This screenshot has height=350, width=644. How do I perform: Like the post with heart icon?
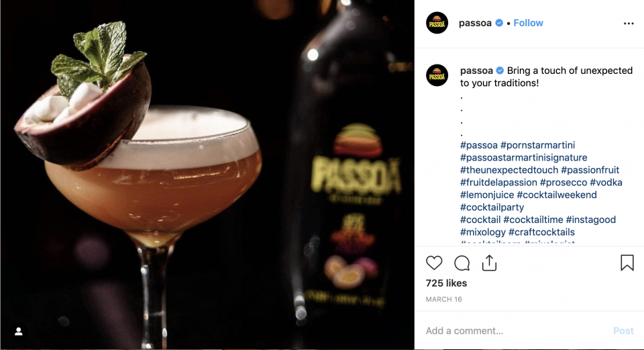point(434,263)
